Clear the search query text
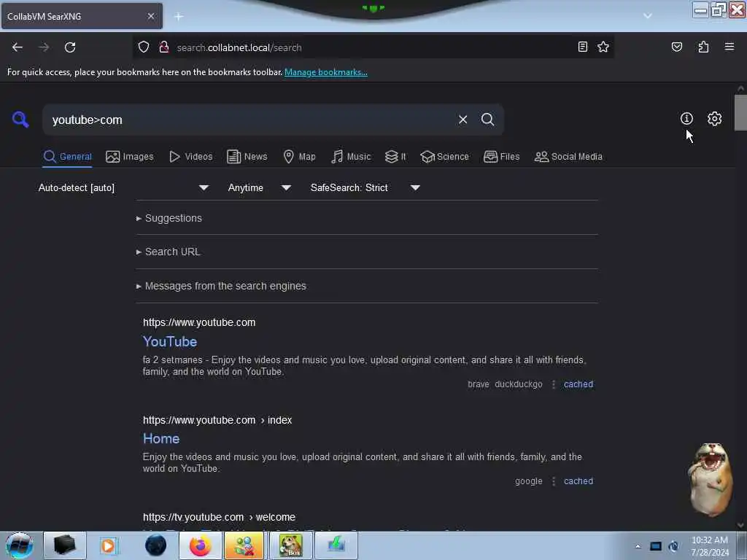Image resolution: width=747 pixels, height=560 pixels. 462,120
